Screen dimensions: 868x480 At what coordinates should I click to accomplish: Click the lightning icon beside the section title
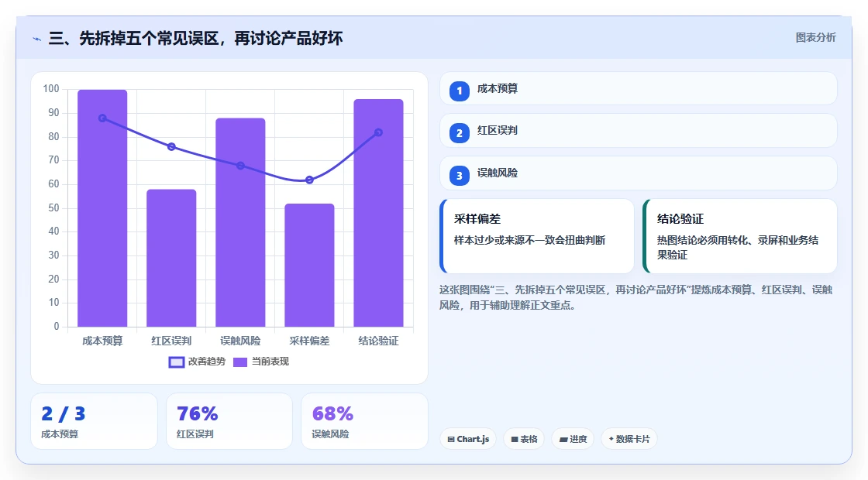[37, 39]
